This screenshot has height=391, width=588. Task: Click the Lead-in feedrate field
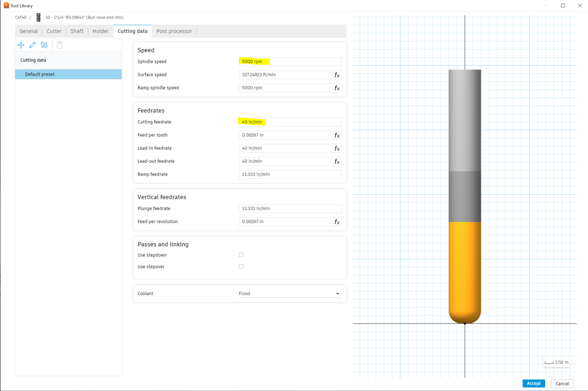tap(290, 148)
